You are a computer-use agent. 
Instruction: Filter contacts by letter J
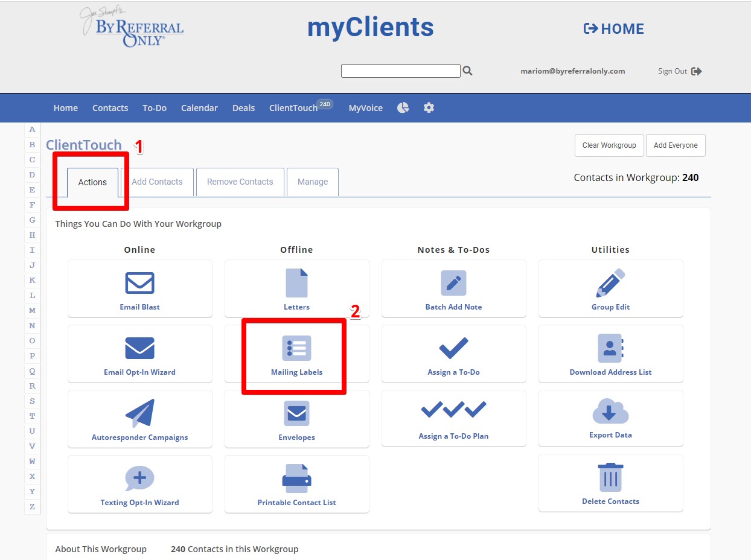coord(33,266)
